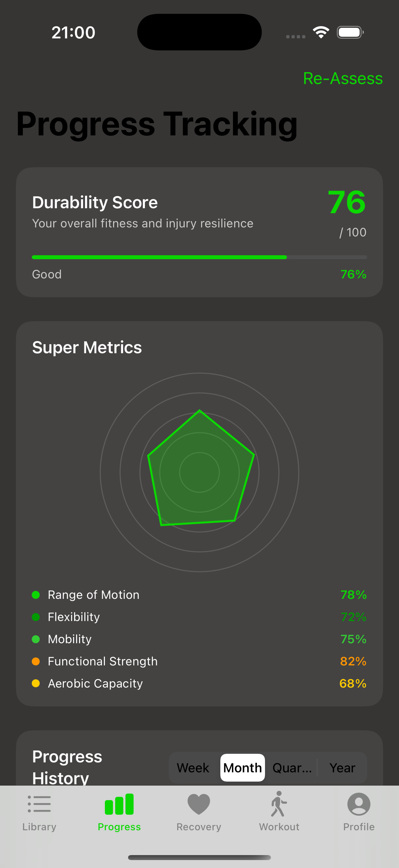The image size is (399, 868).
Task: Tap the Durability Score progress bar
Action: tap(199, 257)
